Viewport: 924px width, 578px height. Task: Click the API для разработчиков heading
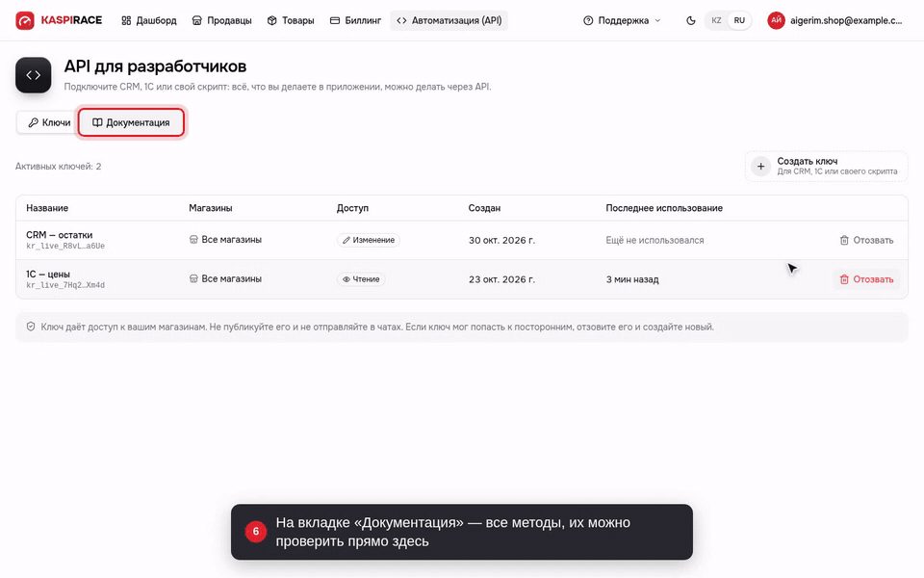click(x=155, y=66)
